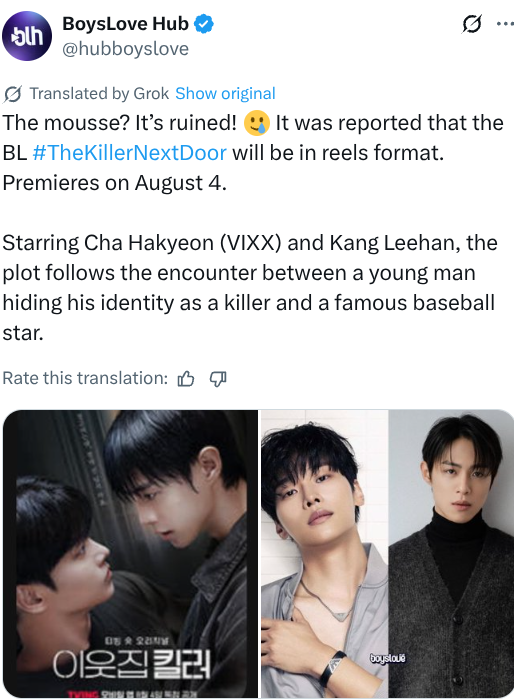Click the 'Rate this translation:' label

(x=85, y=378)
